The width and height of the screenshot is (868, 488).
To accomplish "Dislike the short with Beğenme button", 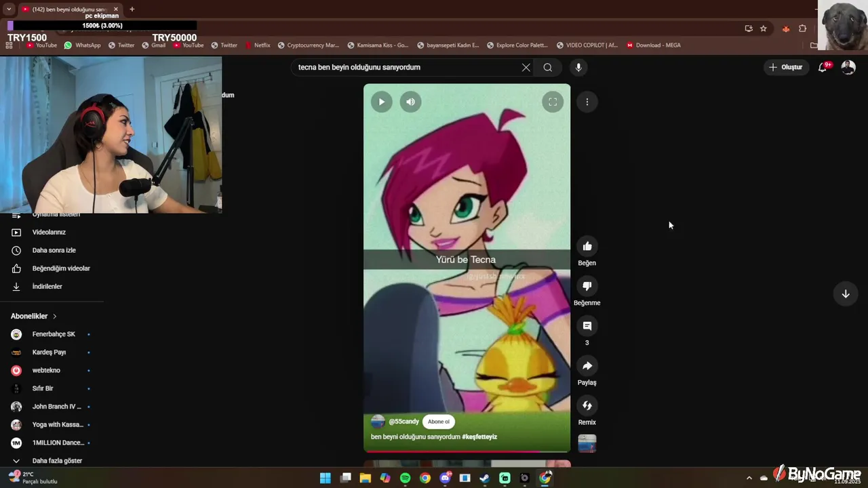I will point(587,286).
